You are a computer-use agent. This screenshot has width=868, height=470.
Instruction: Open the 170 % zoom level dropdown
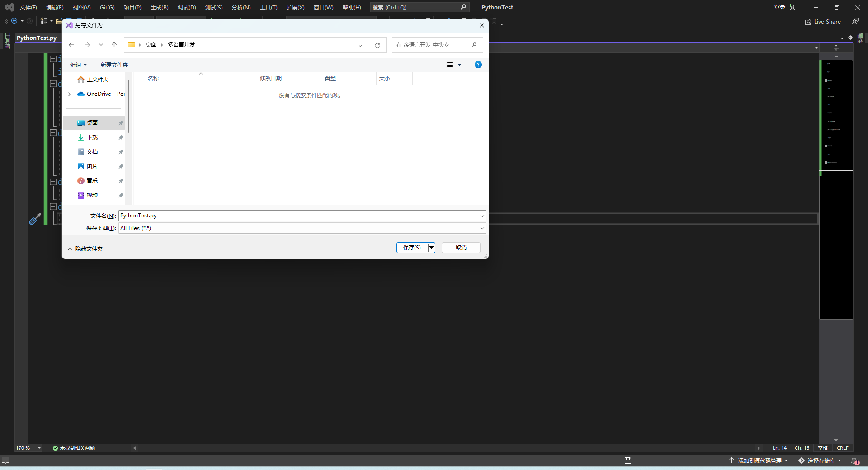tap(39, 448)
